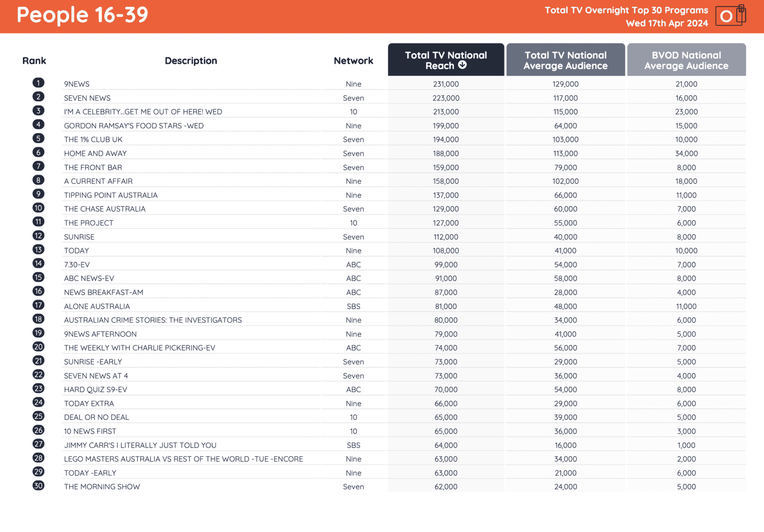Click the SBS network cell for Alone Australia
This screenshot has width=764, height=532.
353,306
